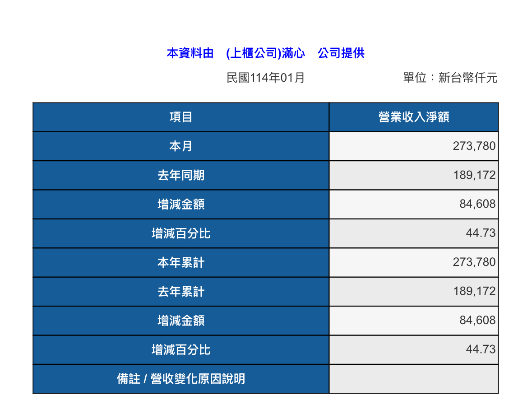Select the 去年同期 row label

point(181,175)
